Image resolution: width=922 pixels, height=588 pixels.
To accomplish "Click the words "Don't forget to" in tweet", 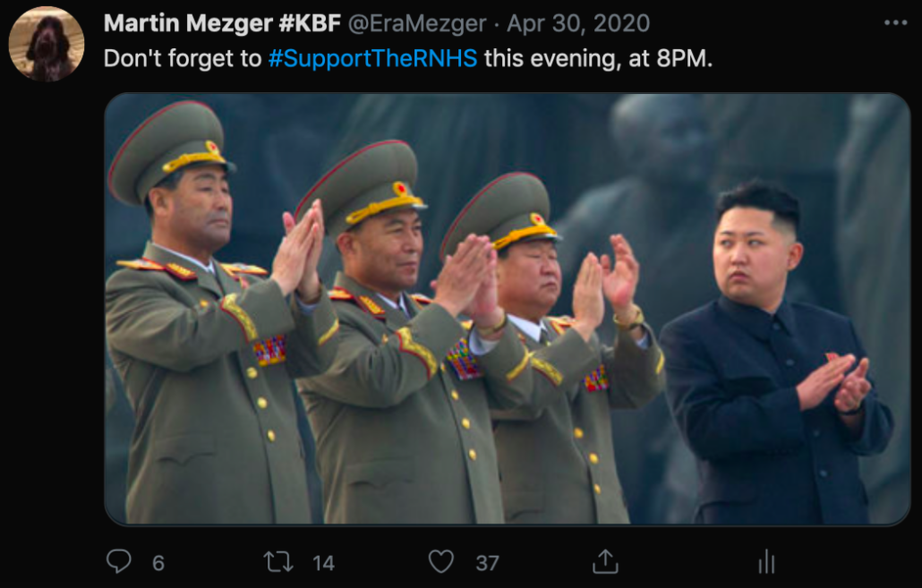I will click(x=184, y=59).
